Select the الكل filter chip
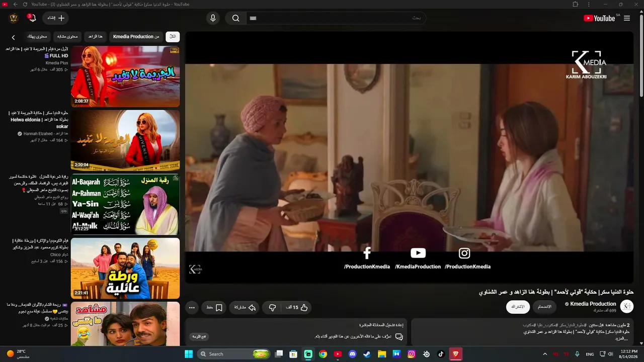The width and height of the screenshot is (644, 362). click(173, 36)
